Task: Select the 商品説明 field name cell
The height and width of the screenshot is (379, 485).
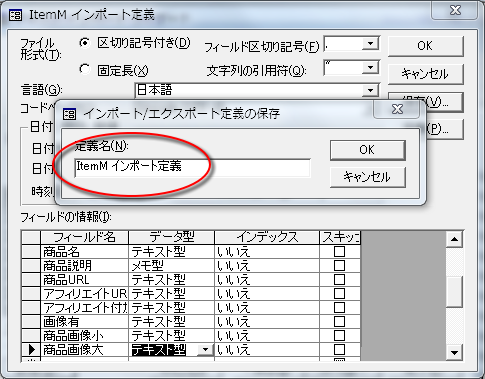Action: 85,266
